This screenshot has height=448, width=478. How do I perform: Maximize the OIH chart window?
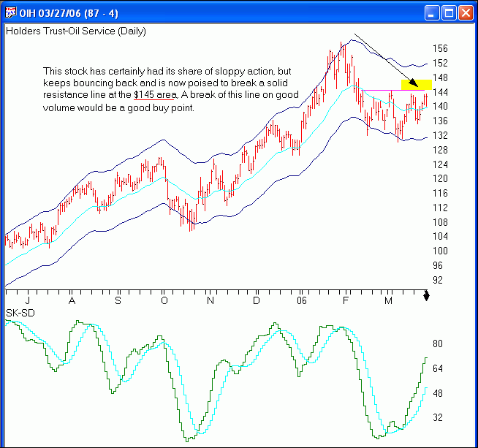[x=449, y=13]
